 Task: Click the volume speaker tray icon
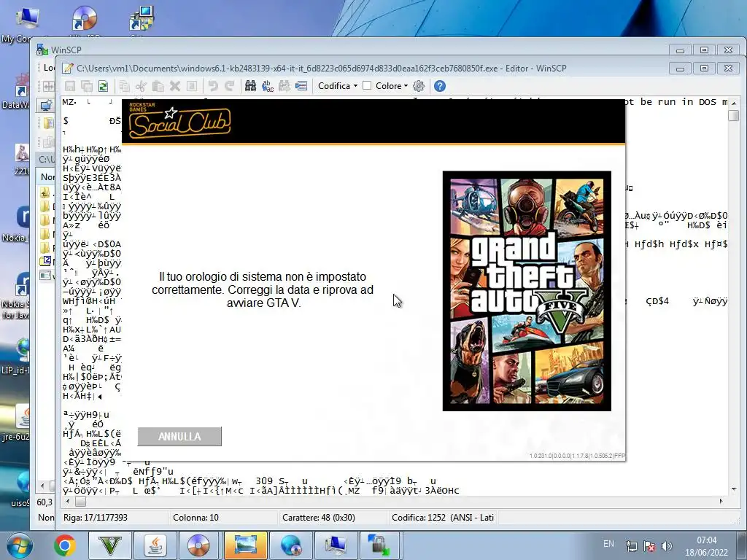667,546
